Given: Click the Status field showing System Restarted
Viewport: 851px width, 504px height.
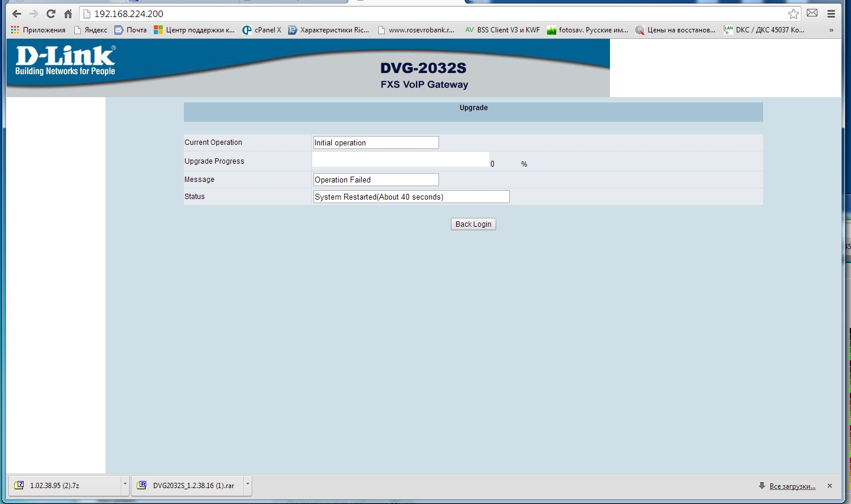Looking at the screenshot, I should pos(411,197).
